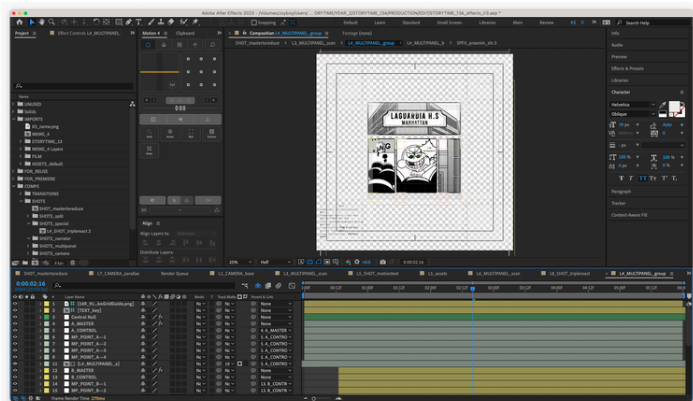The image size is (693, 401).
Task: Toggle the motion blur timeline switch
Action: (x=278, y=286)
